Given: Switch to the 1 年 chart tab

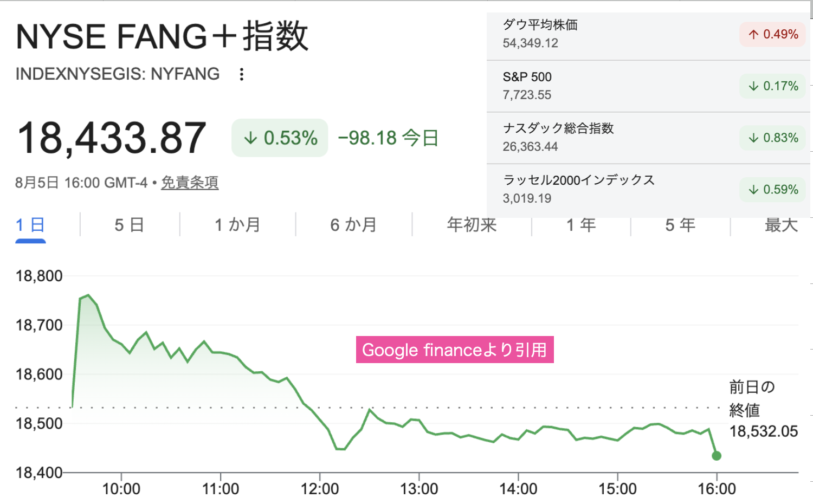Looking at the screenshot, I should (x=581, y=224).
